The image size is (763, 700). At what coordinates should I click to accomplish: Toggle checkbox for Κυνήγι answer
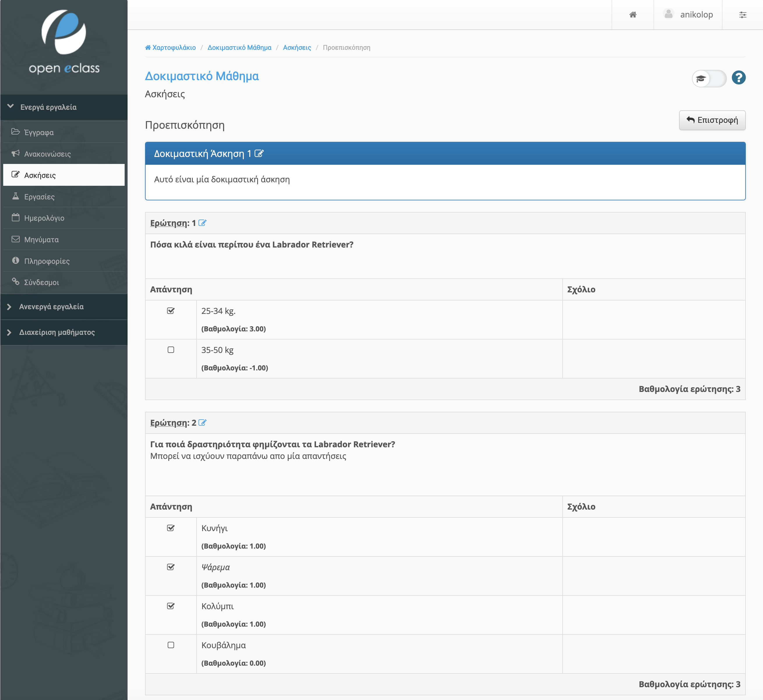[x=171, y=528]
